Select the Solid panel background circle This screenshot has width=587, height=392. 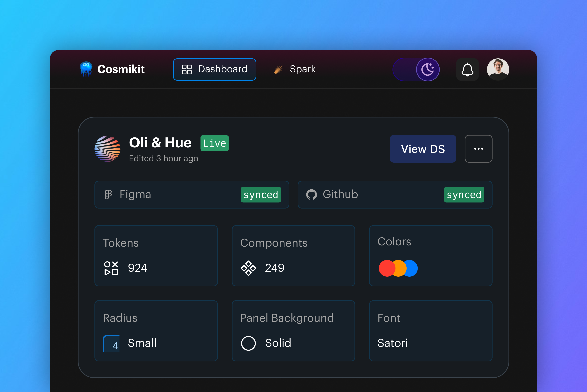[248, 343]
